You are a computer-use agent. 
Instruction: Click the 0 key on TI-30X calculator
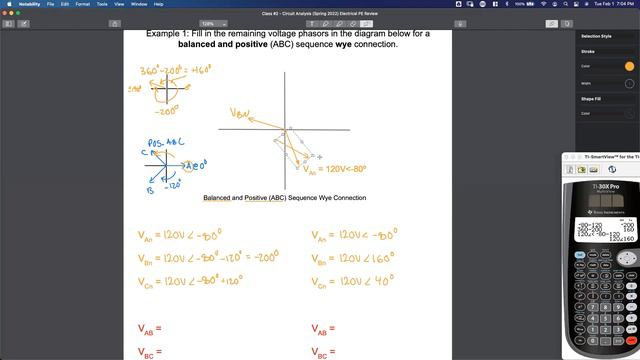pyautogui.click(x=593, y=341)
